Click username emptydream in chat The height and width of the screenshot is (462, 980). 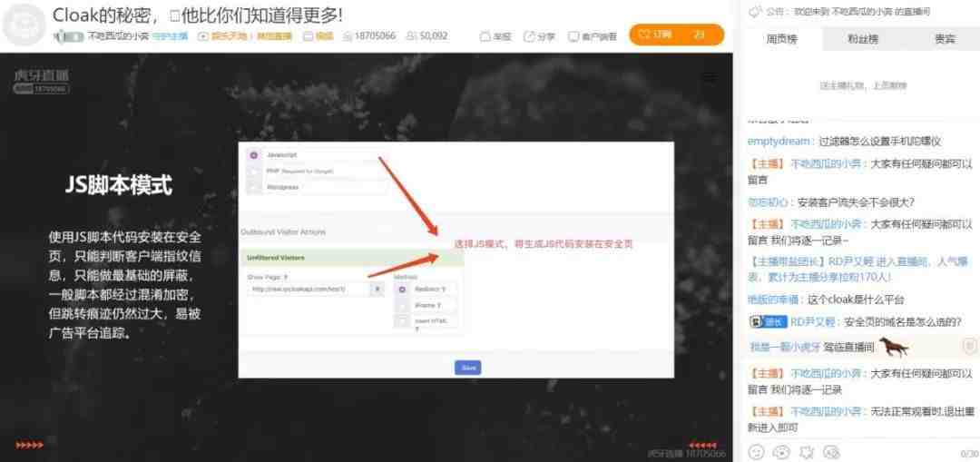click(779, 142)
